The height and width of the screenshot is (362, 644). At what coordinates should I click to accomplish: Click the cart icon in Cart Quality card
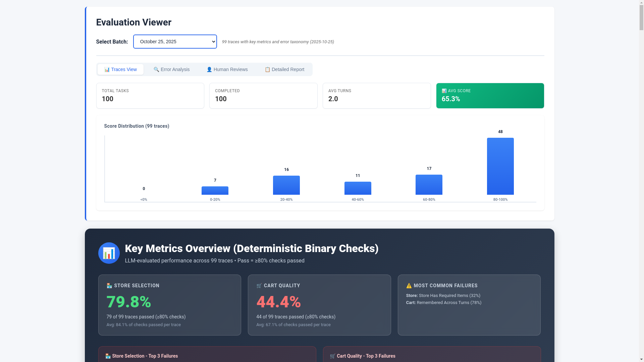(259, 286)
